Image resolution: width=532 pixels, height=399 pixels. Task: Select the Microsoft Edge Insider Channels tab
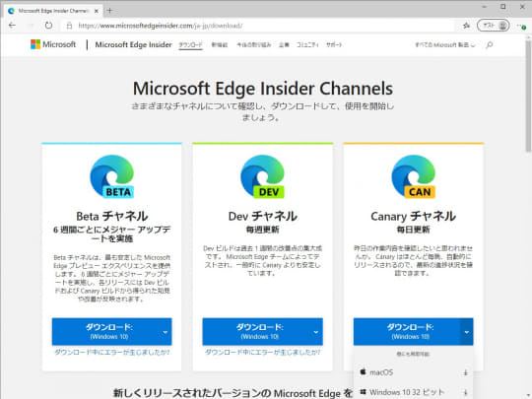(53, 11)
